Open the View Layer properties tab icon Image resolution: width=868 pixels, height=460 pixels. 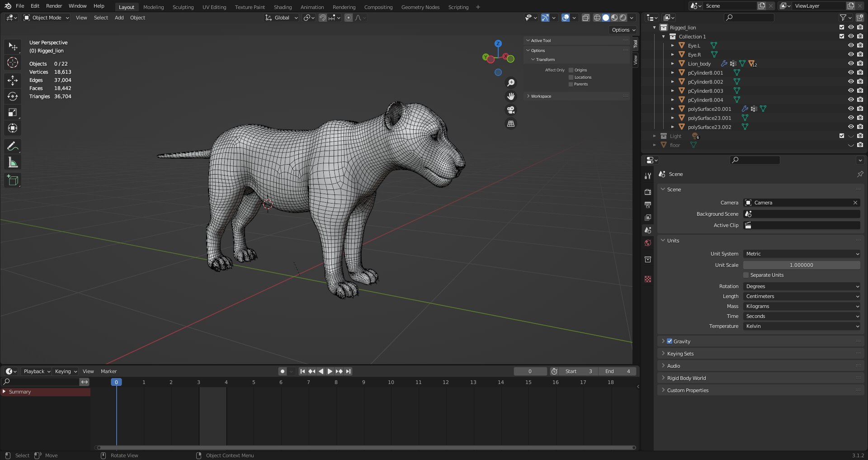(648, 217)
